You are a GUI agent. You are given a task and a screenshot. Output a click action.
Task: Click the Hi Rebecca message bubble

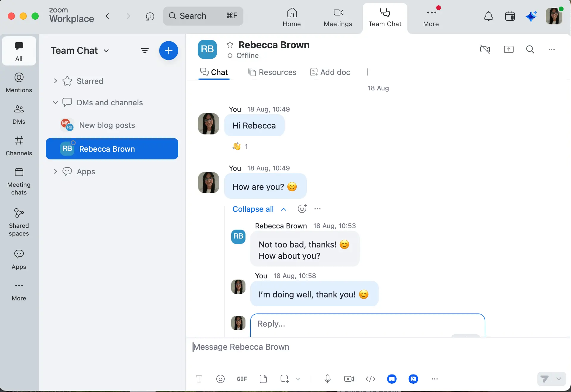[254, 126]
